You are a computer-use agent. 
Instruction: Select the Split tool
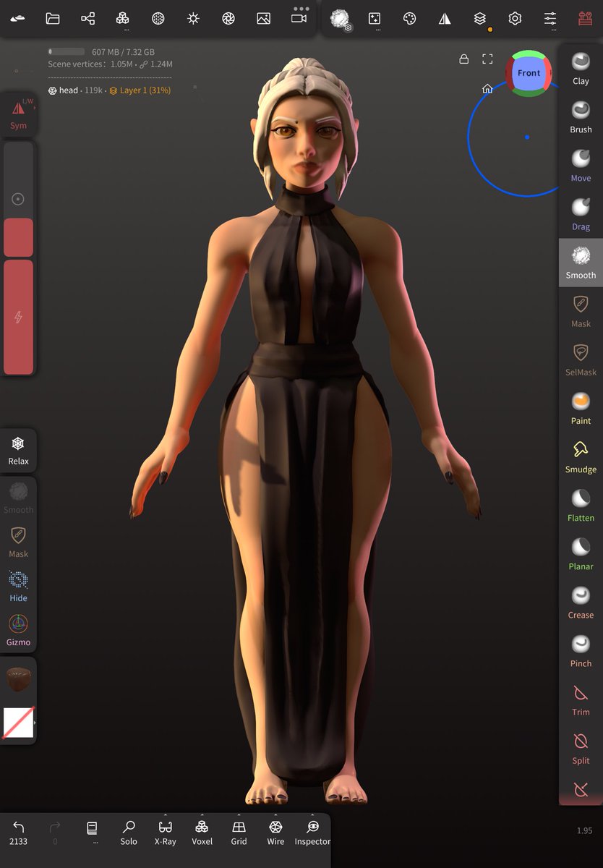point(581,747)
